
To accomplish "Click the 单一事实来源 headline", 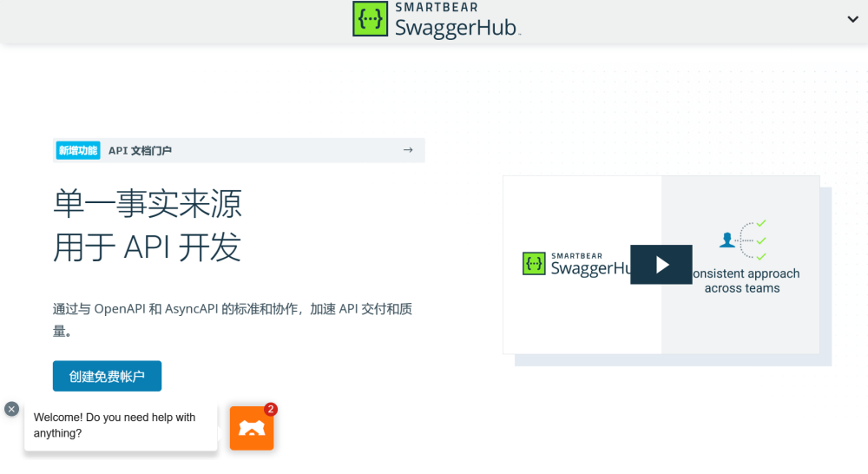I will pyautogui.click(x=148, y=204).
